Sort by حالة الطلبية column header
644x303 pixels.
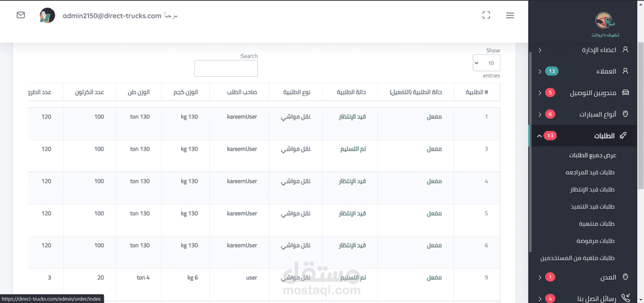click(350, 93)
